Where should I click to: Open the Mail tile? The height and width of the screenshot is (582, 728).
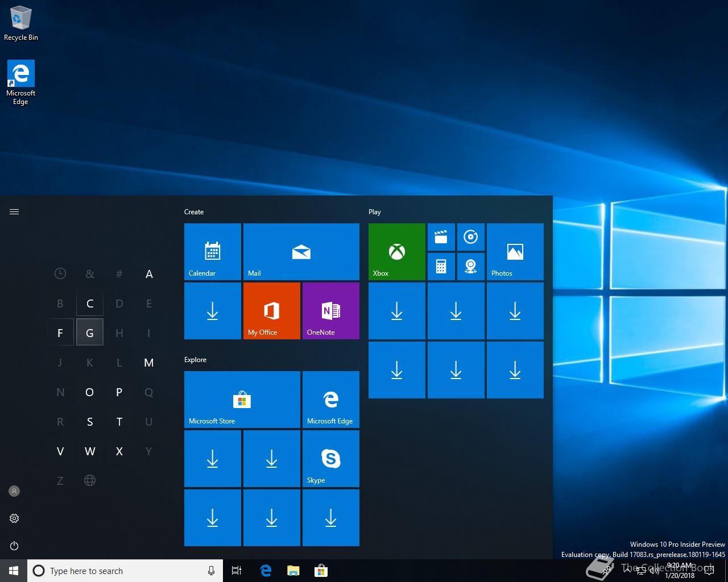301,252
